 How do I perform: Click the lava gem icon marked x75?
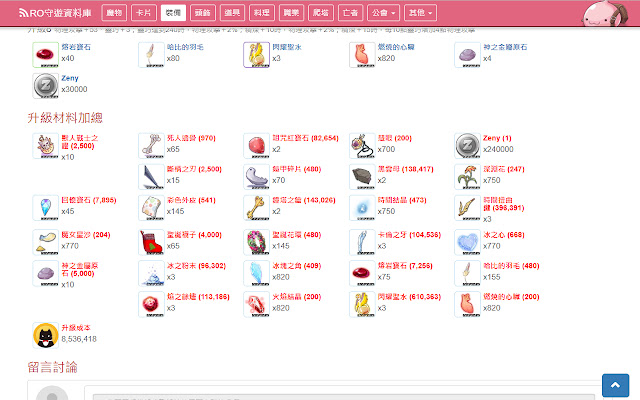click(362, 273)
